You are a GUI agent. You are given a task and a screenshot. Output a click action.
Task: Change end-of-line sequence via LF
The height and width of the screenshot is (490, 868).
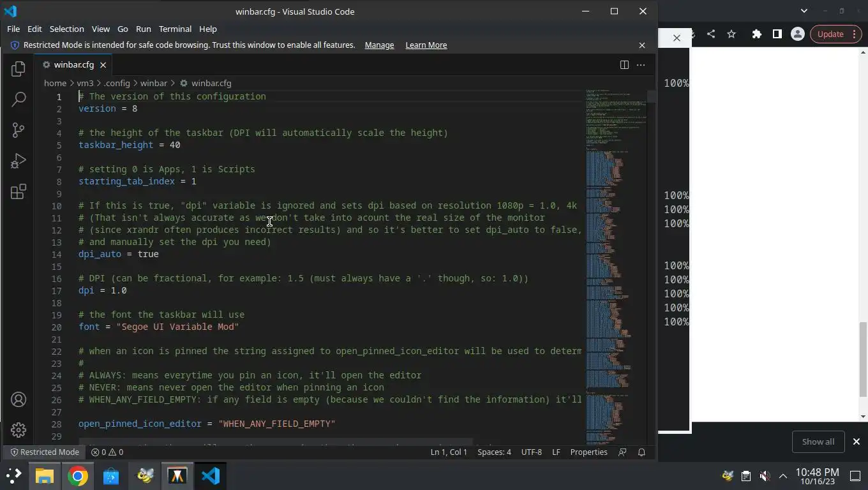coord(556,452)
